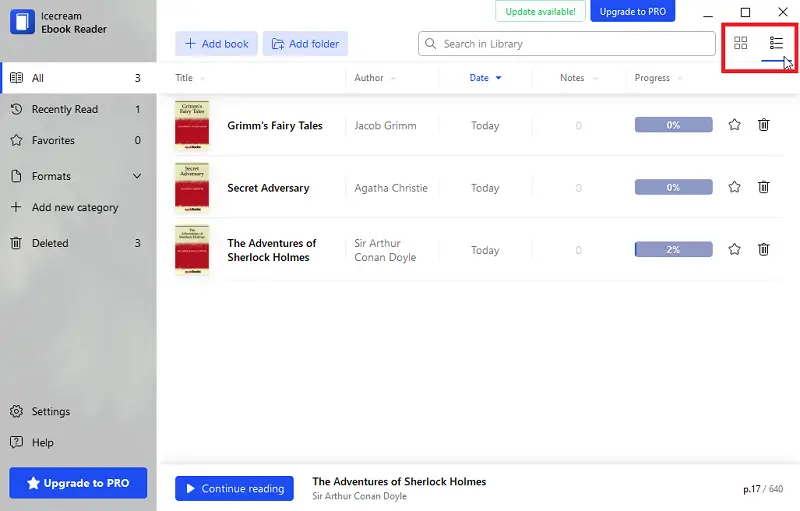This screenshot has width=800, height=511.
Task: Click bottom bar book title Sherlock Holmes
Action: pos(399,481)
